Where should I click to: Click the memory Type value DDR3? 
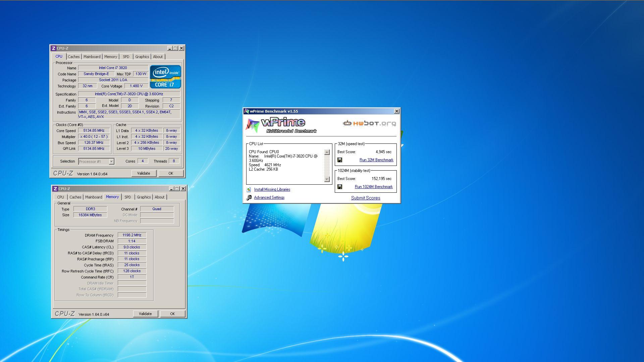tap(90, 209)
